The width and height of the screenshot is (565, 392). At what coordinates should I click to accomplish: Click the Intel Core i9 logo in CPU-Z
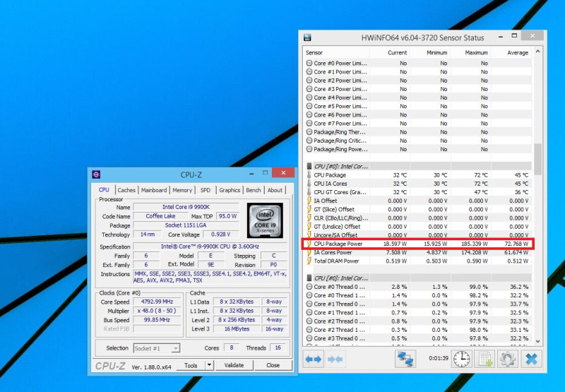click(x=265, y=220)
